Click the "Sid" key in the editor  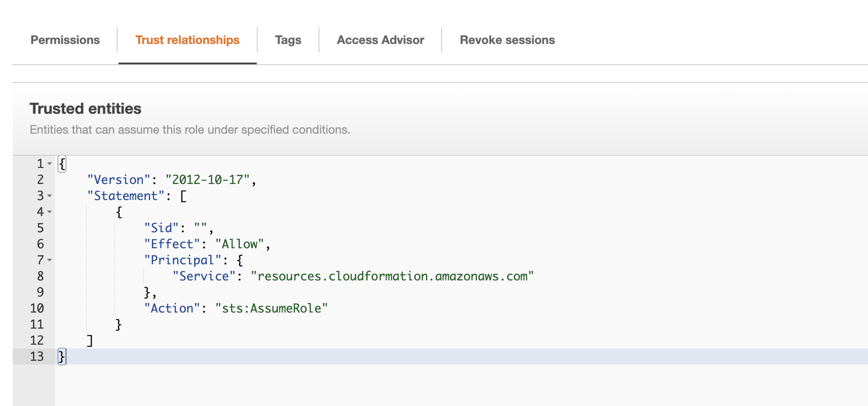[161, 228]
